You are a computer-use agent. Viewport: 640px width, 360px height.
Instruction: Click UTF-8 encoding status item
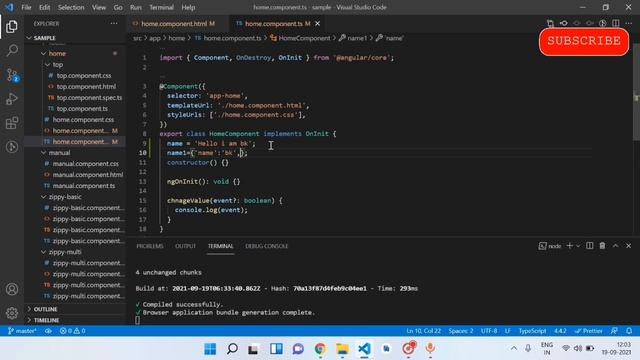pyautogui.click(x=489, y=331)
